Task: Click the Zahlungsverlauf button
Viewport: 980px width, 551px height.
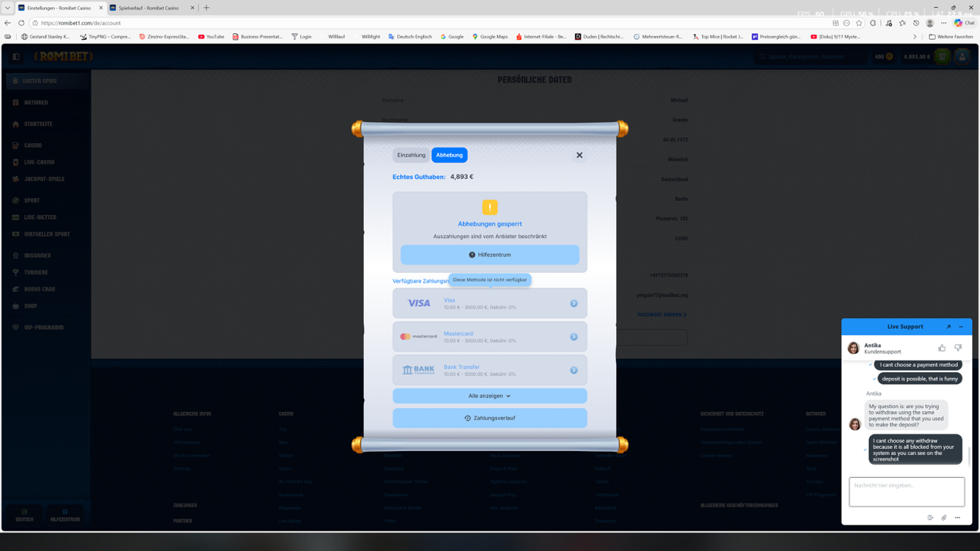Action: pyautogui.click(x=489, y=418)
